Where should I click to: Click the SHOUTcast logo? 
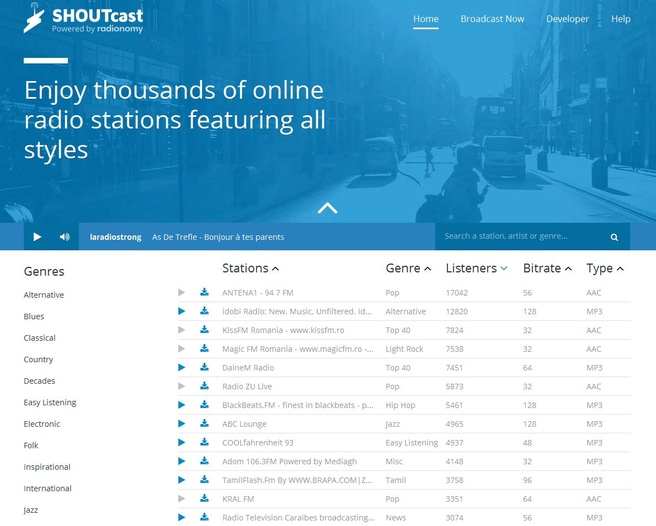(83, 18)
